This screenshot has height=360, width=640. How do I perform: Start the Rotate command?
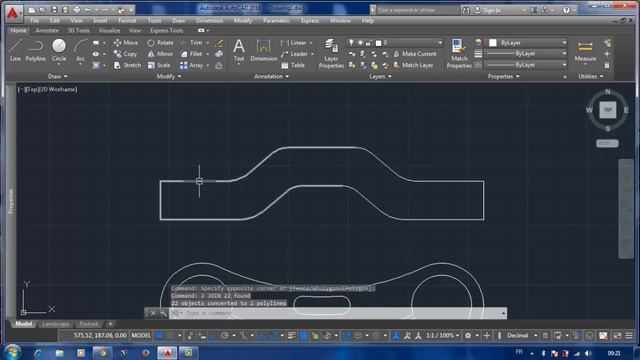[160, 42]
